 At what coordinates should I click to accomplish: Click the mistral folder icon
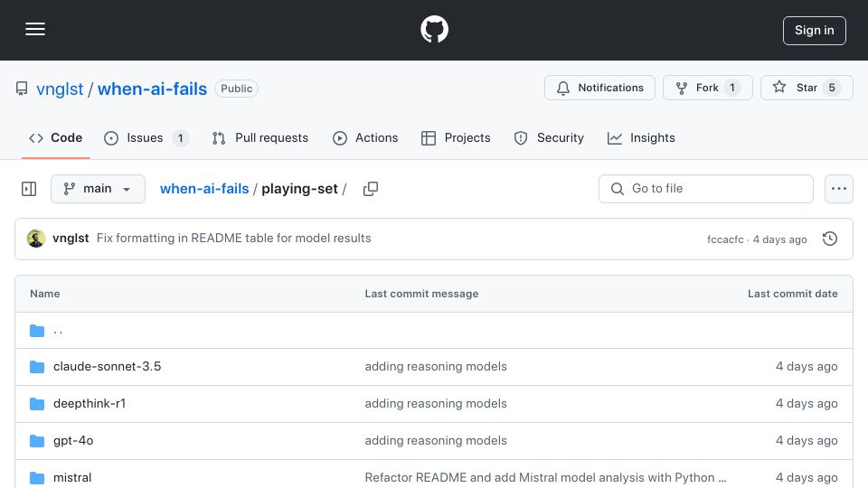coord(37,478)
